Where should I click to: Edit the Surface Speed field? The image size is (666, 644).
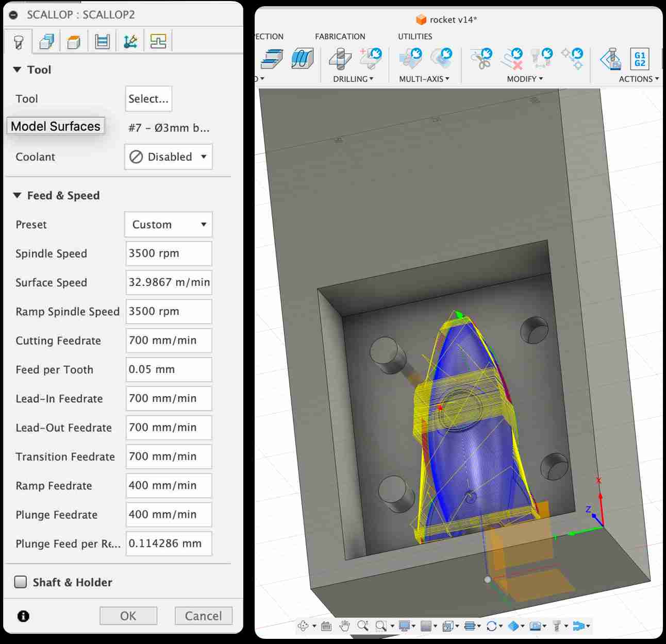(x=169, y=282)
